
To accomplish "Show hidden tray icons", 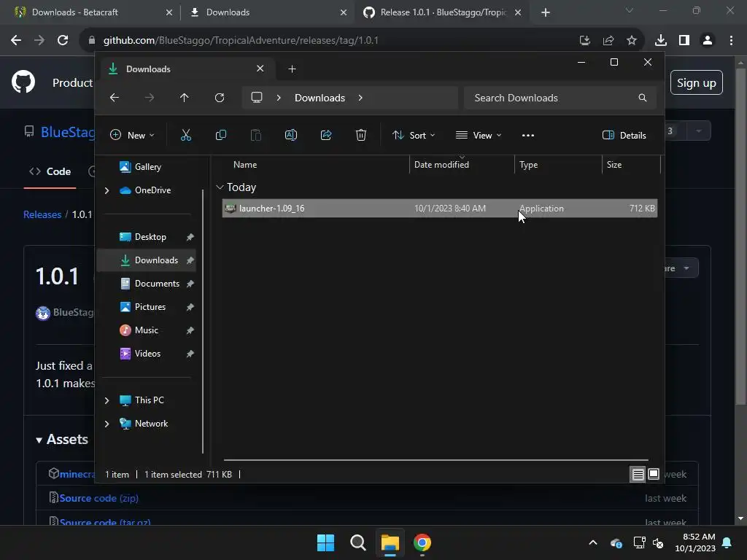I will click(593, 542).
